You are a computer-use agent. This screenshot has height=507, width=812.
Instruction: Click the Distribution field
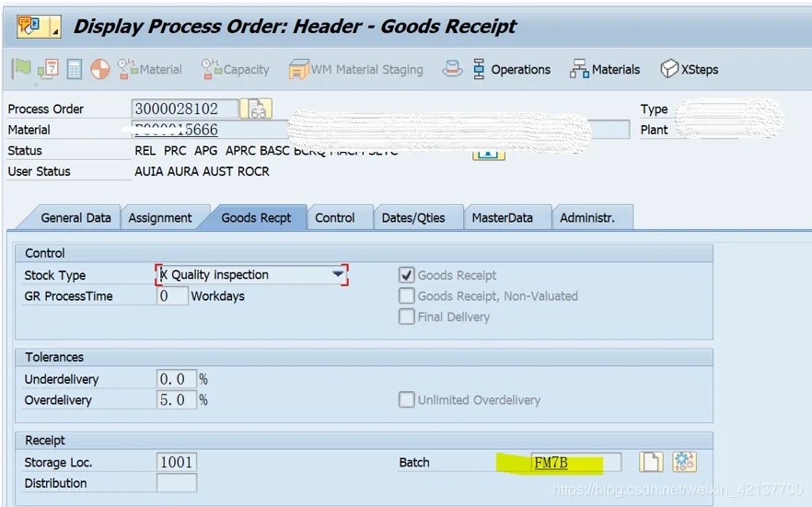point(177,483)
